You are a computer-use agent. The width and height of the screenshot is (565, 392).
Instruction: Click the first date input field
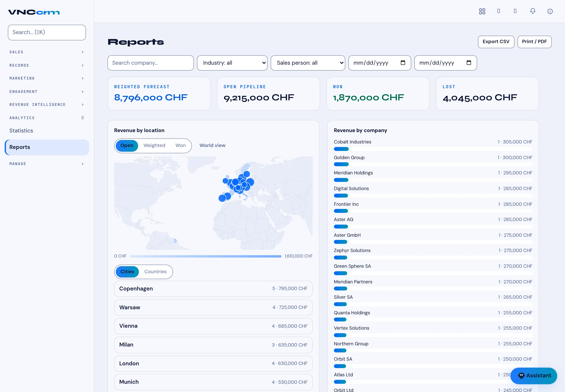click(x=379, y=63)
